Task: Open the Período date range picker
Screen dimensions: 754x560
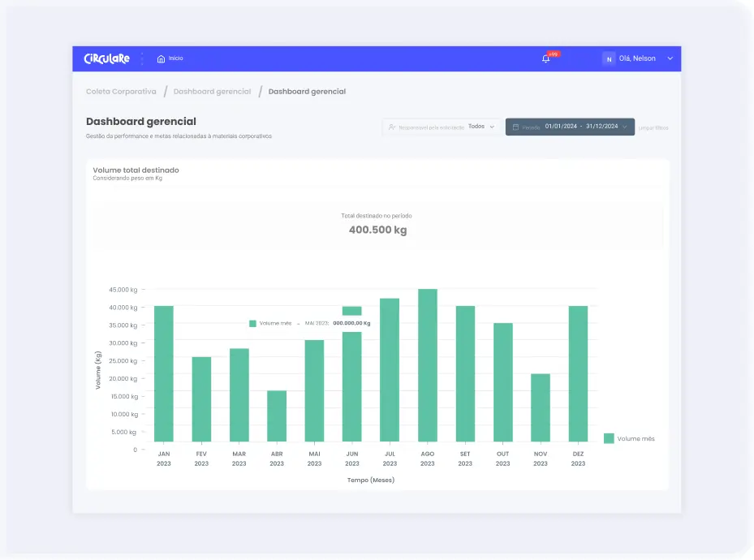Action: 570,127
